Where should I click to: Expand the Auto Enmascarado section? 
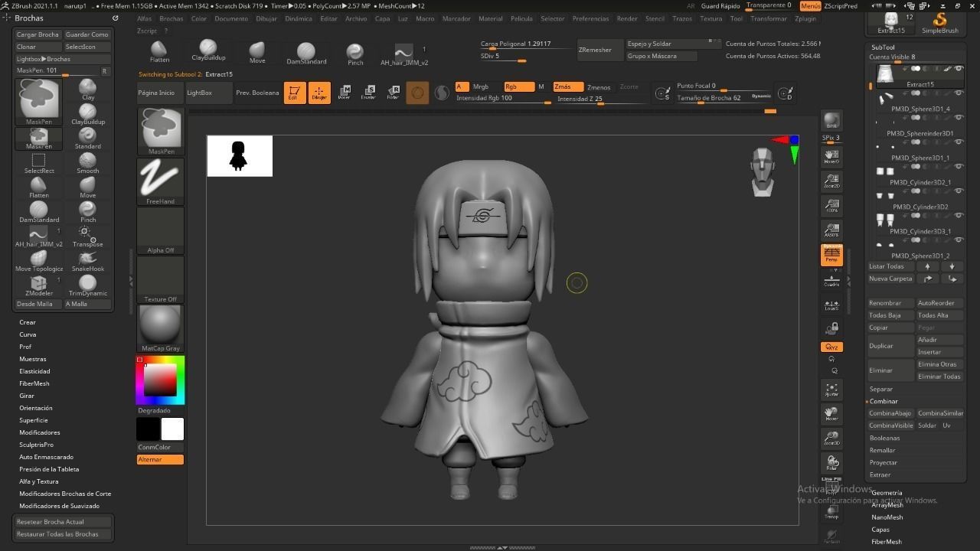click(46, 457)
